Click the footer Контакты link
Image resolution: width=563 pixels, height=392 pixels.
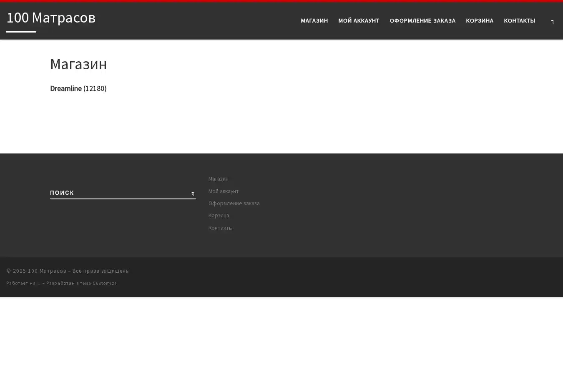pos(220,228)
